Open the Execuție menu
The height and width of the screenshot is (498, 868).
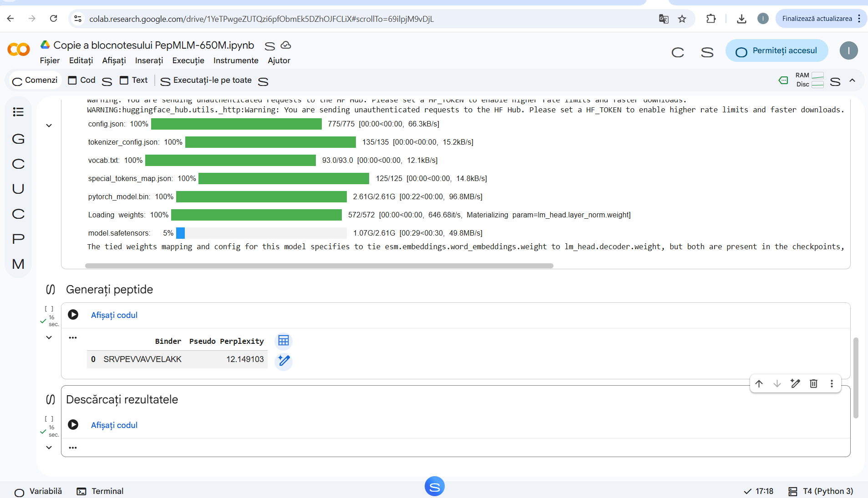[x=188, y=60]
